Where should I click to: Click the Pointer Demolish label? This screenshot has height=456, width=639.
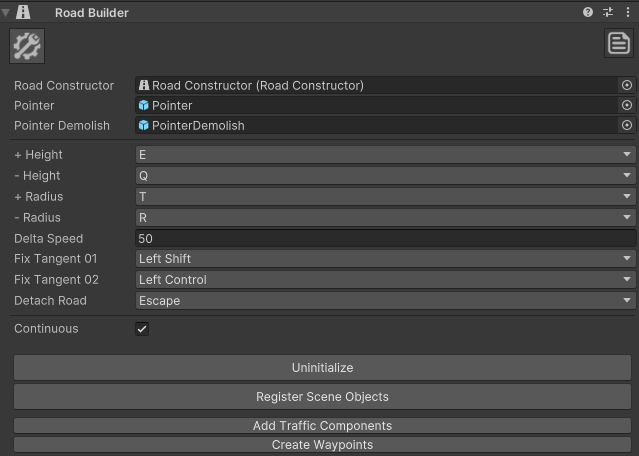click(x=62, y=126)
